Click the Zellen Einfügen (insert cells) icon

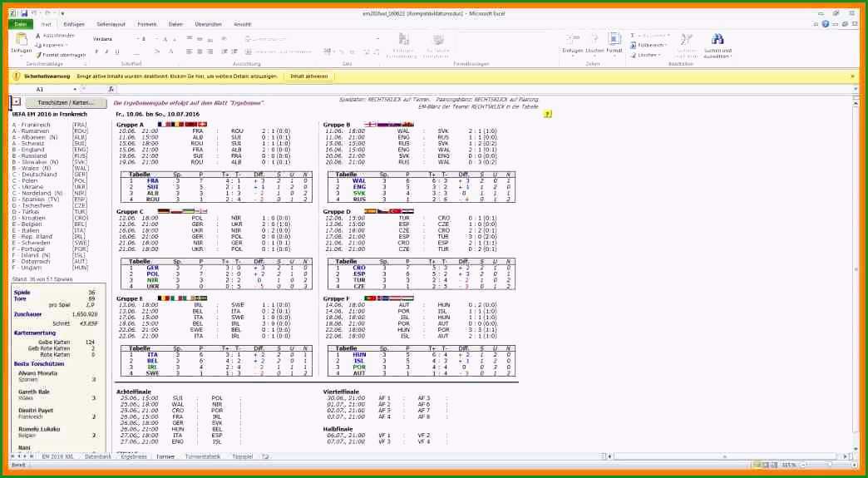point(572,39)
